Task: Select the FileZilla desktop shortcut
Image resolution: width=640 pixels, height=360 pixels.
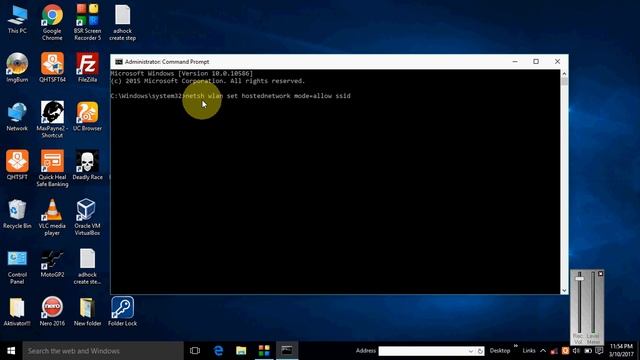Action: coord(87,68)
